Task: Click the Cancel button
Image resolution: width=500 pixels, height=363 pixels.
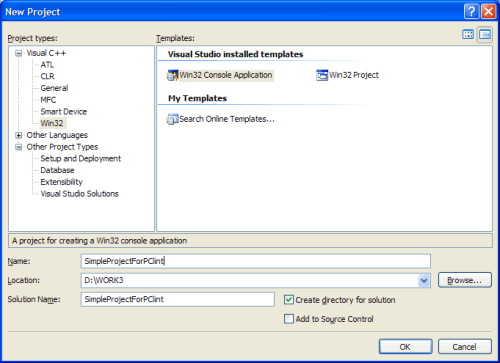Action: click(x=465, y=347)
